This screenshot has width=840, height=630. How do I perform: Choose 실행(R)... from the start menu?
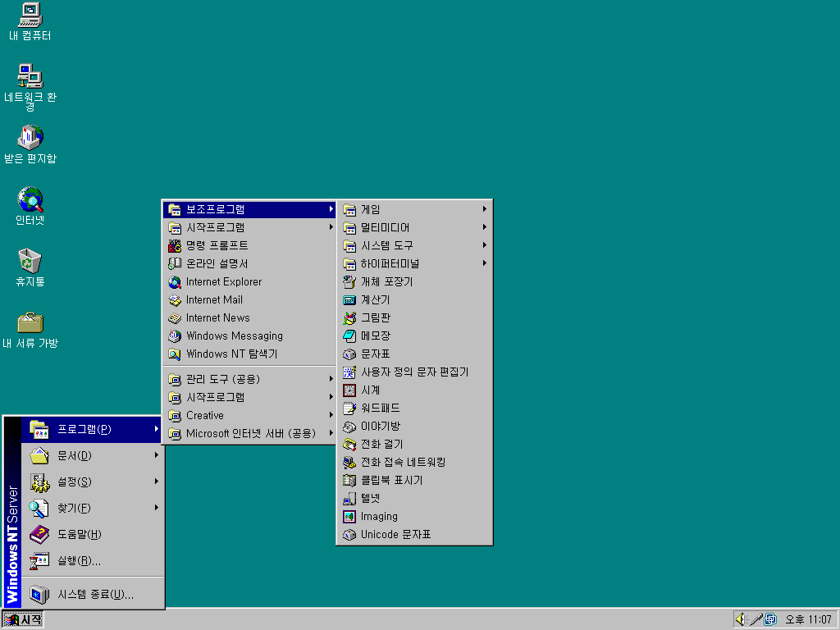(x=92, y=561)
